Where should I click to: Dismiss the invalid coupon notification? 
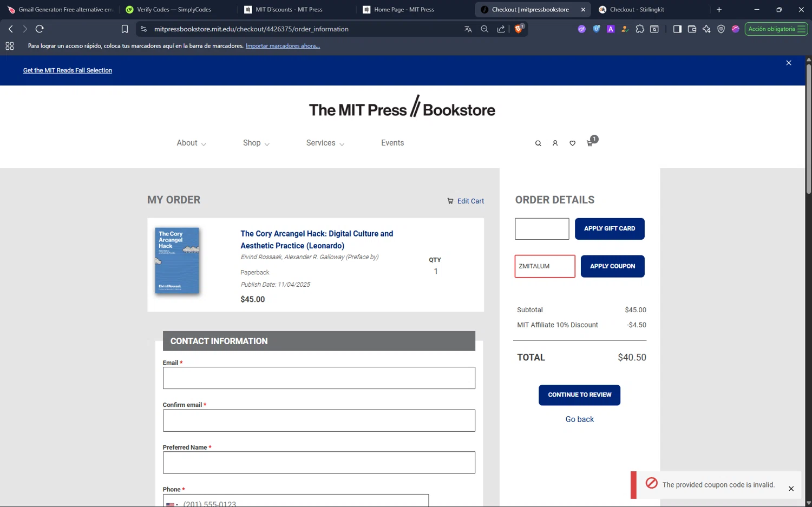coord(791,489)
